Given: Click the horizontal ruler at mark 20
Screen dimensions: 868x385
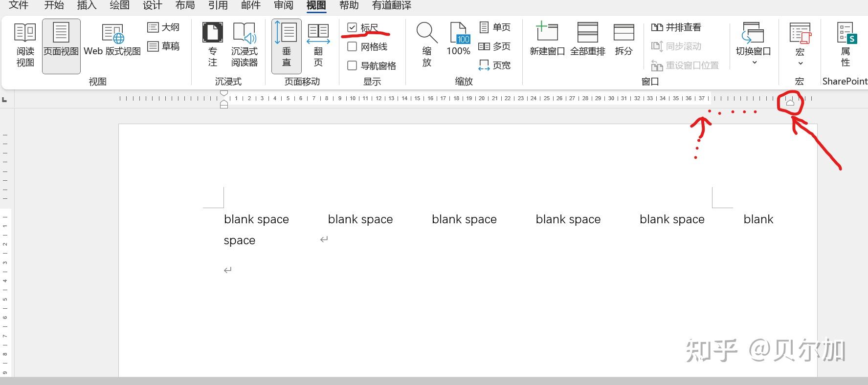Looking at the screenshot, I should click(x=482, y=98).
